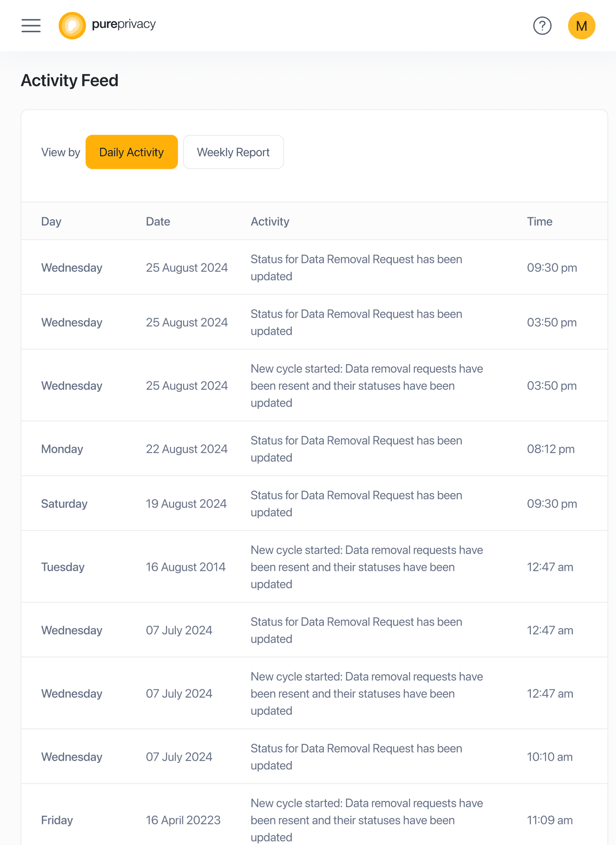Select the 09:30 pm Wednesday activity row
Image resolution: width=616 pixels, height=845 pixels.
[314, 268]
